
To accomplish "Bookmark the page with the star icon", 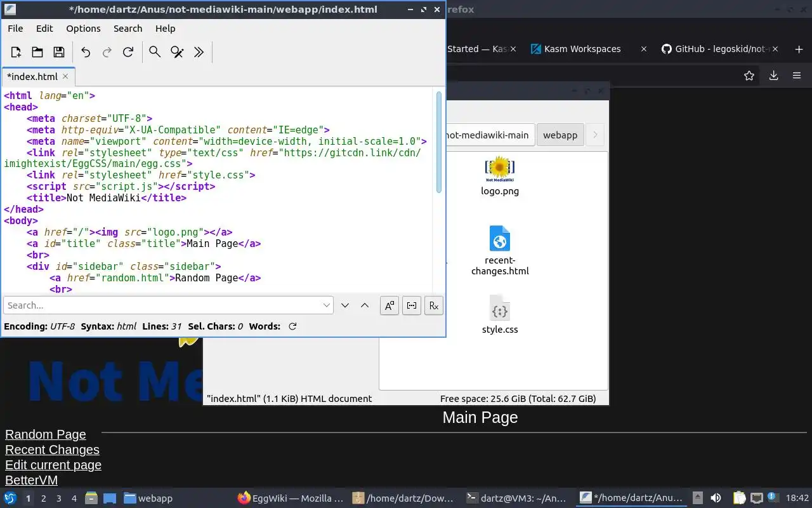I will click(x=749, y=76).
